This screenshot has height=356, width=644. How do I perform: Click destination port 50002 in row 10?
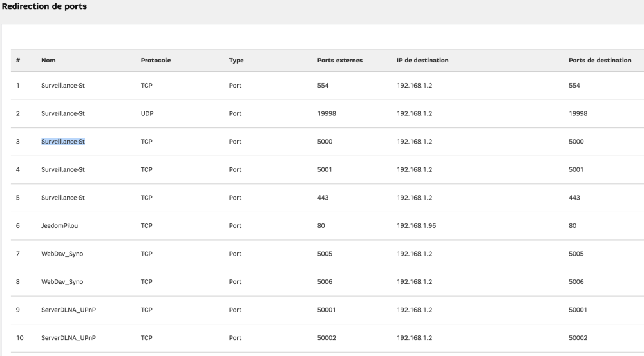[x=578, y=338]
